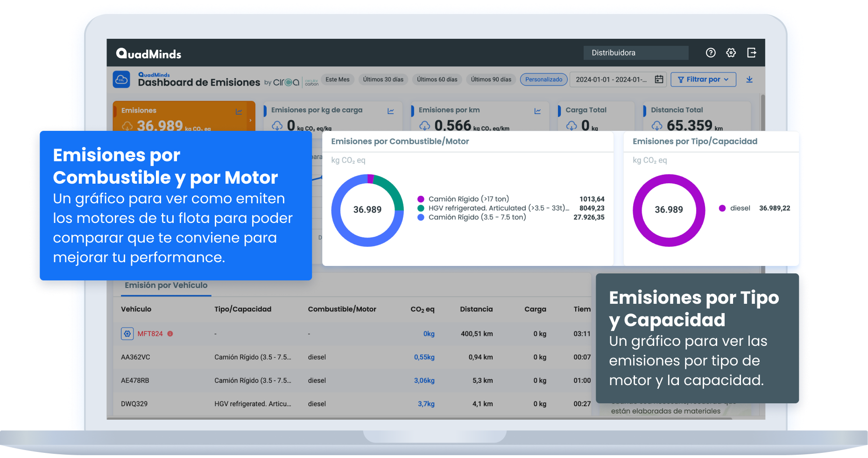The height and width of the screenshot is (458, 868).
Task: Open the help question mark icon
Action: [711, 53]
